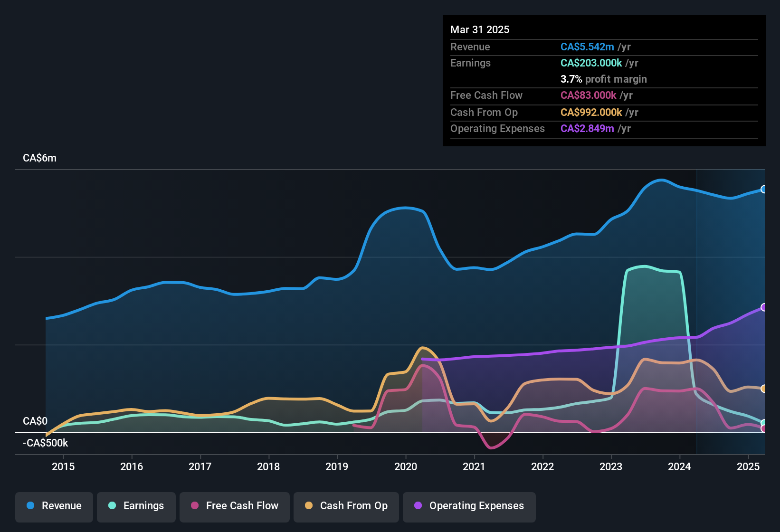780x532 pixels.
Task: Click the CA$2.849m operating expenses value
Action: pos(587,129)
